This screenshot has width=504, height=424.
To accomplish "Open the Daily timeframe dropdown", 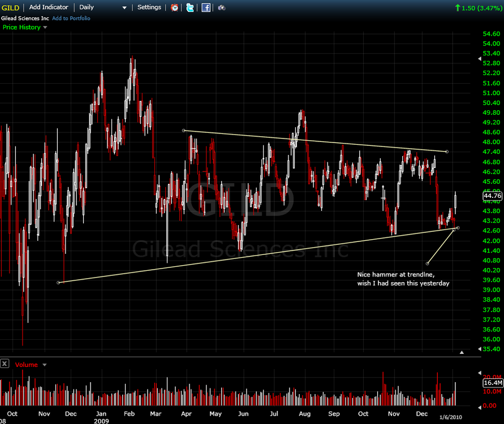I will point(103,7).
